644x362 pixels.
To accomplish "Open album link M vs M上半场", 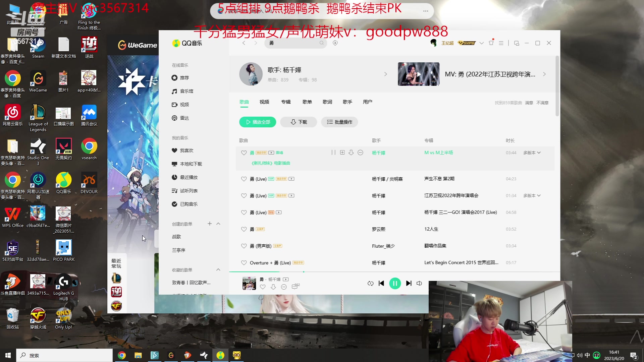I will point(438,153).
